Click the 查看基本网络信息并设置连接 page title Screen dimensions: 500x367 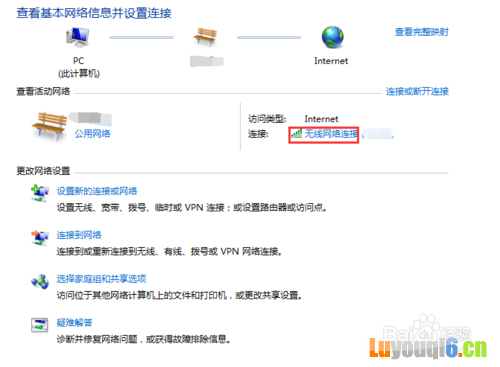(94, 13)
